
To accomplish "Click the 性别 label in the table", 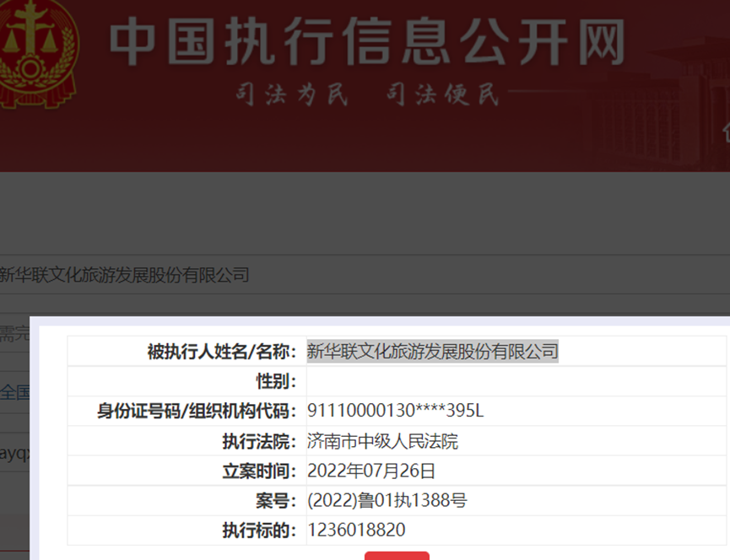I will click(276, 381).
